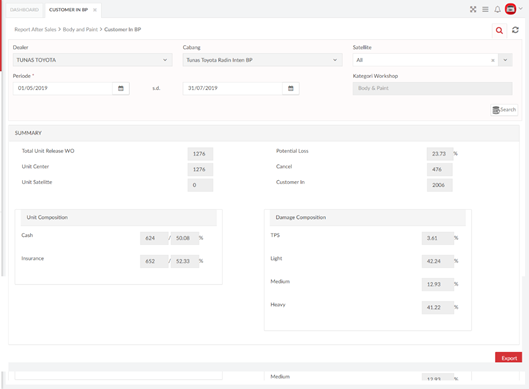
Task: Click Cash percentage 50.08
Action: point(185,238)
